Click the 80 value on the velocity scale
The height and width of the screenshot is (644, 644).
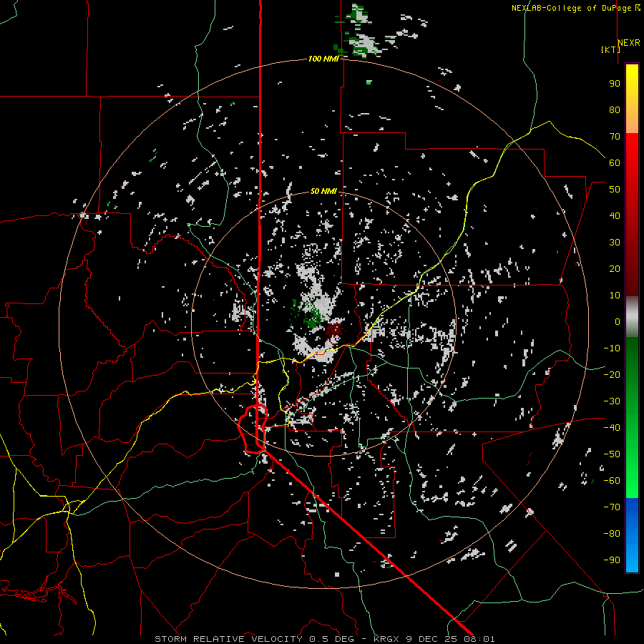[x=615, y=109]
